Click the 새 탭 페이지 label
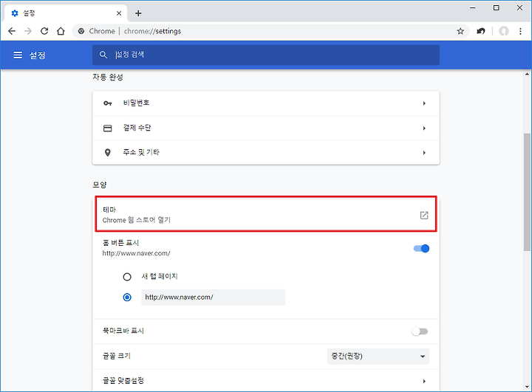Screen dimensions: 532x392 pyautogui.click(x=160, y=276)
